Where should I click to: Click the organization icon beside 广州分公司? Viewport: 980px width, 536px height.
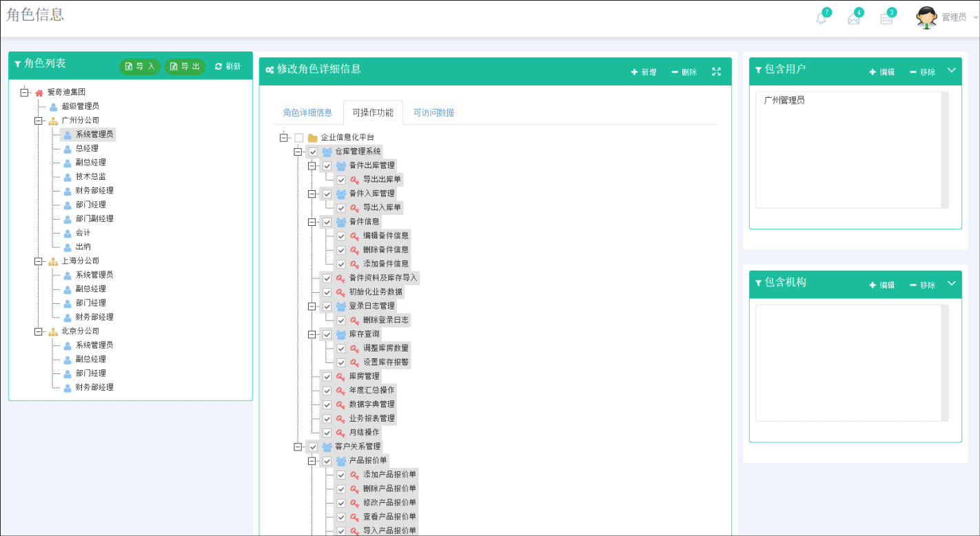53,121
